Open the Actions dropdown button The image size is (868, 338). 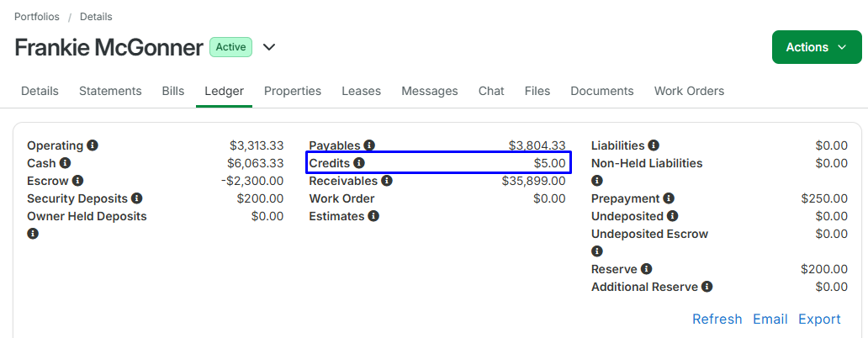[817, 47]
